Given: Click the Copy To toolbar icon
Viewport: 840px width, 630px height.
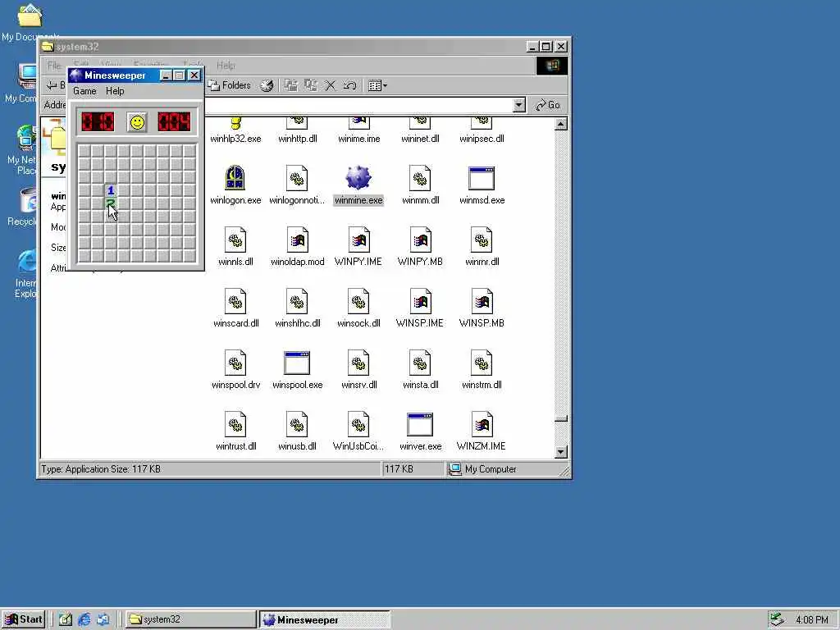Looking at the screenshot, I should click(311, 85).
